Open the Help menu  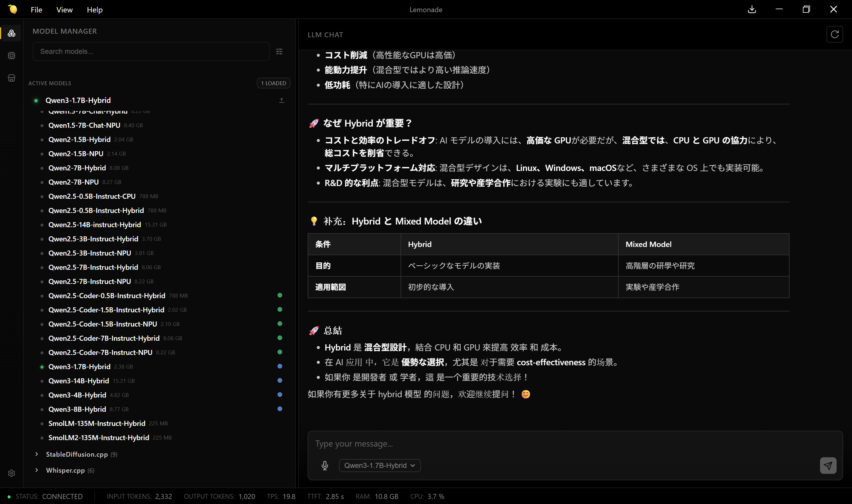coord(94,10)
